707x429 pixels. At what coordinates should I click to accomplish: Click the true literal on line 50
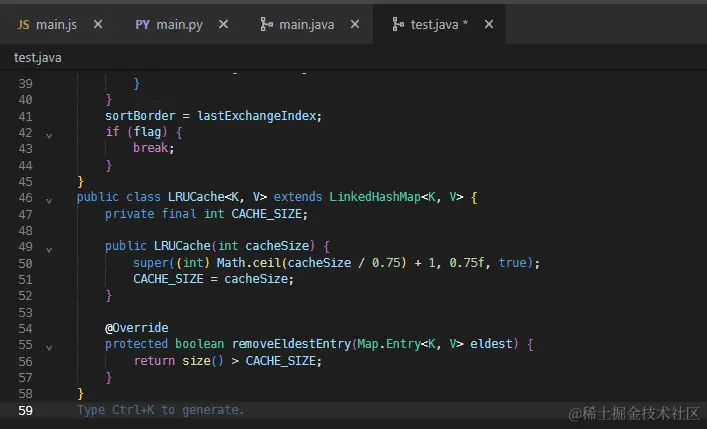(x=513, y=263)
